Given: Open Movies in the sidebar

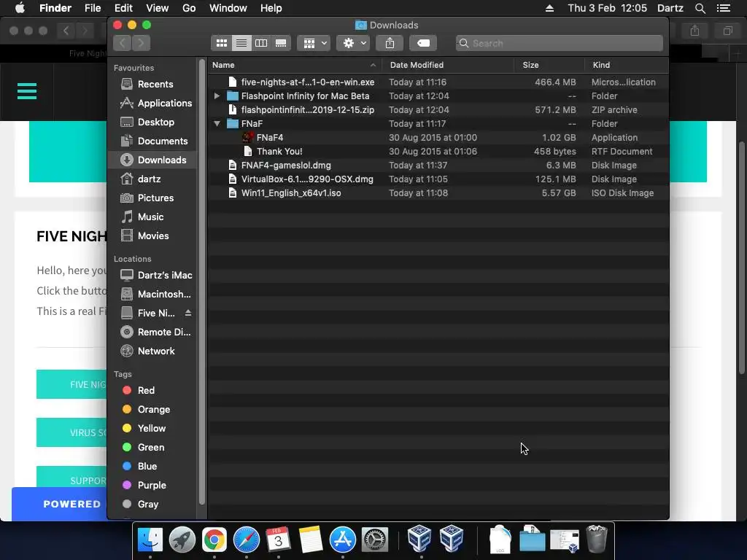Looking at the screenshot, I should point(153,236).
